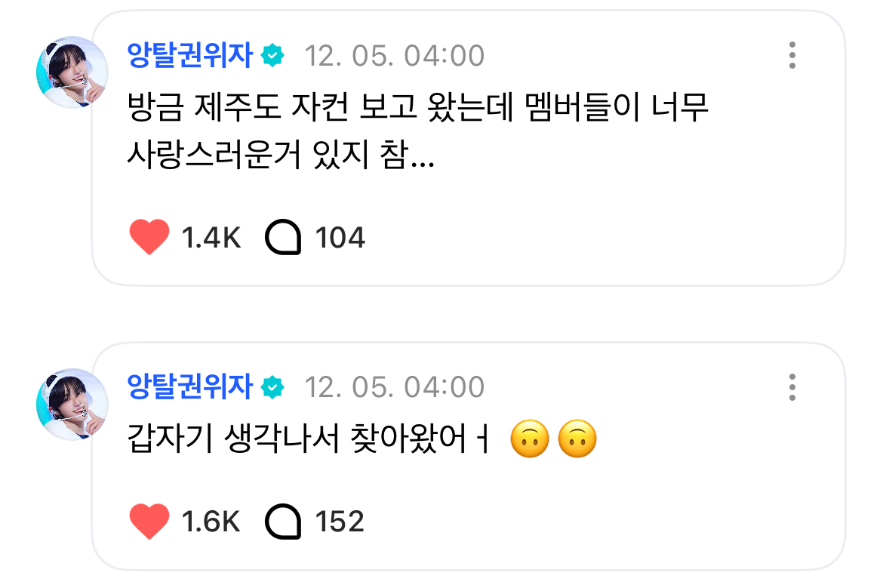Click the first post's profile avatar
883x588 pixels.
point(72,72)
